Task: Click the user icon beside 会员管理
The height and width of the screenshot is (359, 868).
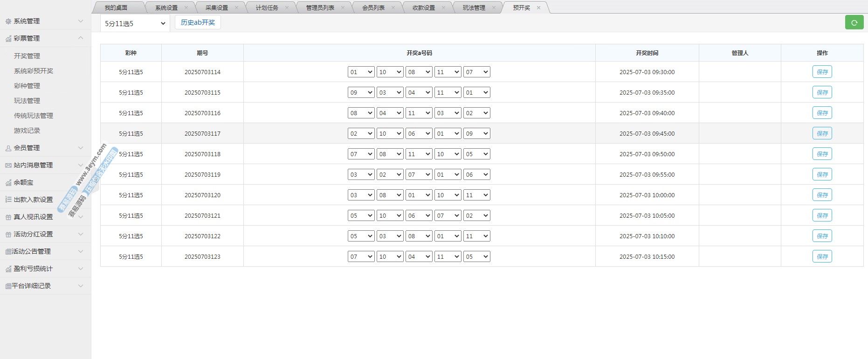Action: pos(8,148)
